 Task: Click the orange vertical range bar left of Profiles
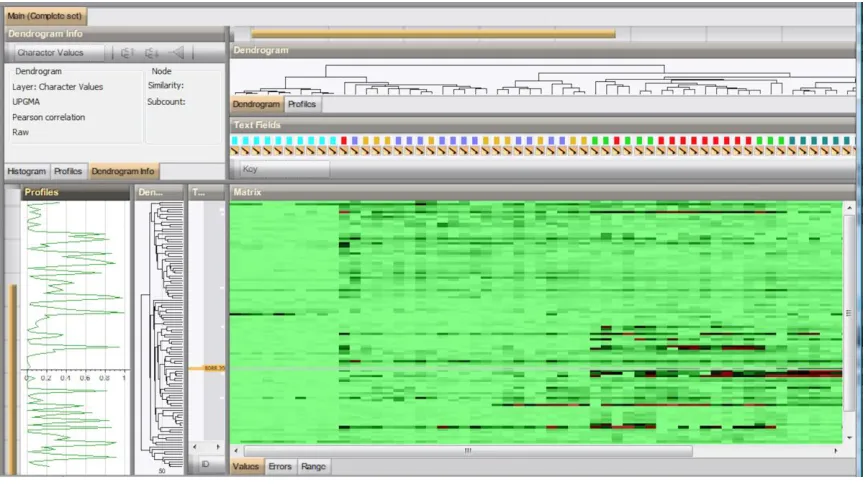click(x=13, y=379)
